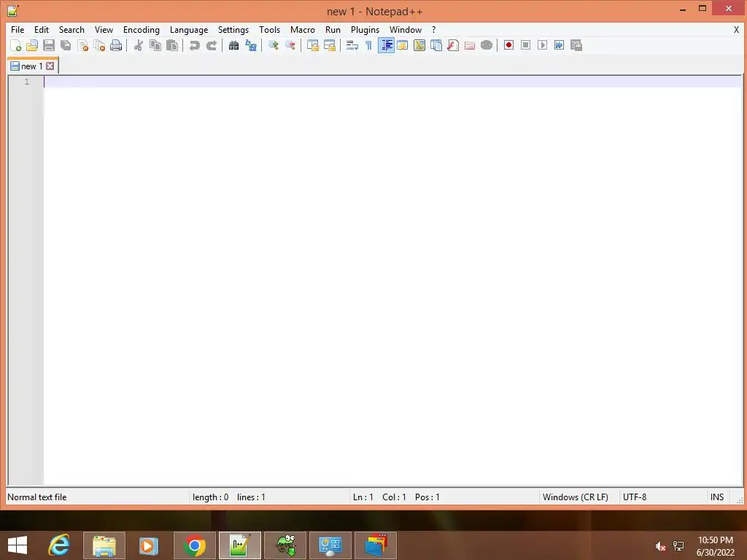Start macro recording with red dot
Image resolution: width=747 pixels, height=560 pixels.
508,45
